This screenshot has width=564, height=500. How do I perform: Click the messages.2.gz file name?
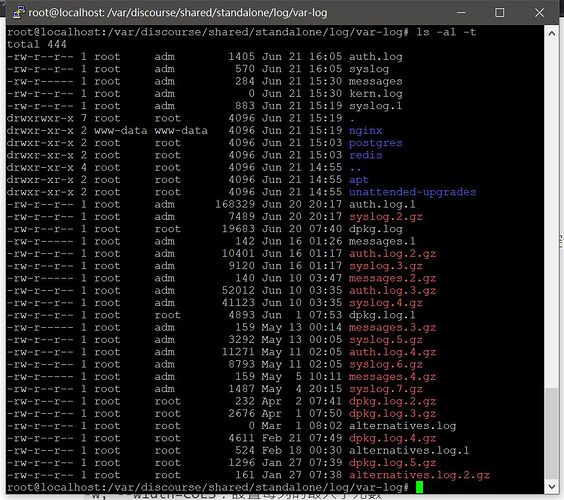[x=392, y=278]
